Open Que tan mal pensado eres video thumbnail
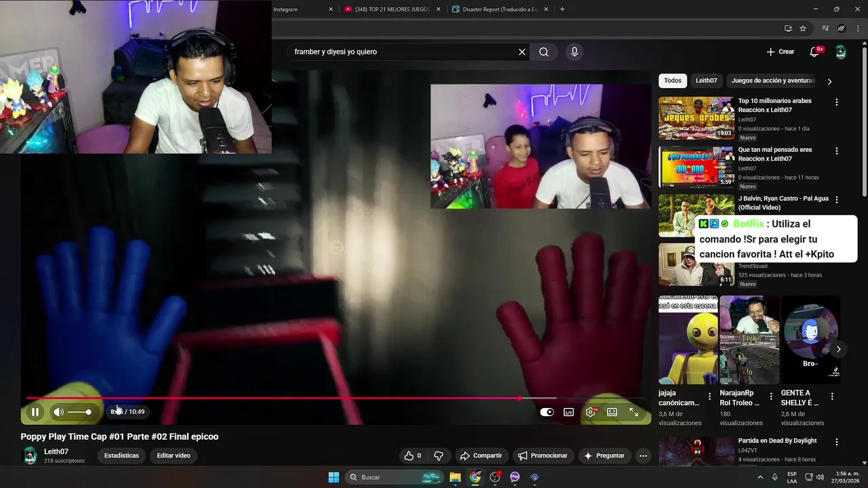The image size is (868, 488). click(696, 167)
